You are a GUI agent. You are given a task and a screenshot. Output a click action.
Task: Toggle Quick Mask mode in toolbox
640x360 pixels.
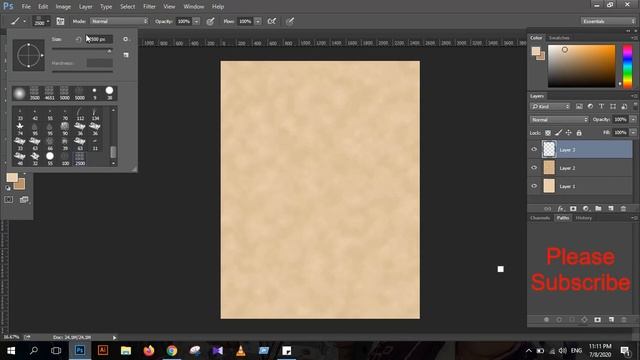click(x=8, y=200)
